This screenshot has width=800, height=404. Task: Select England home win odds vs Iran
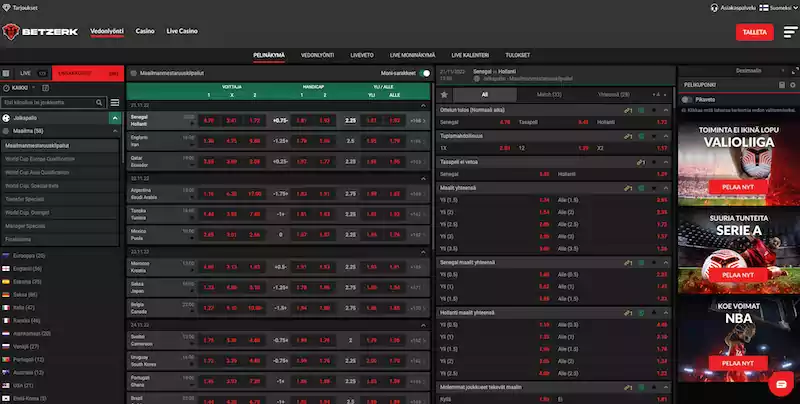[209, 141]
